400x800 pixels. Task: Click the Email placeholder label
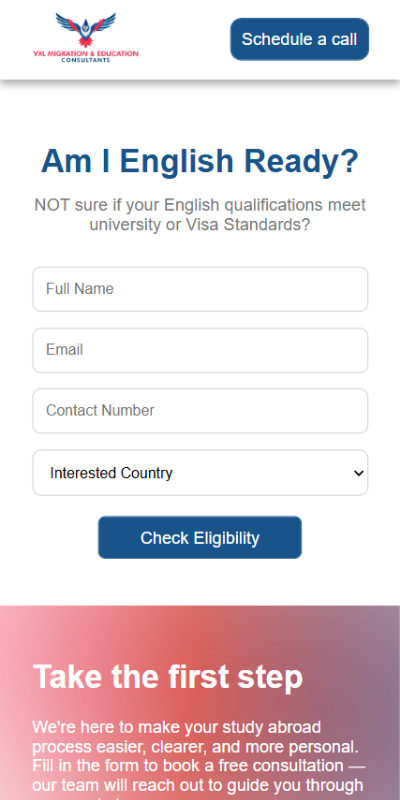[x=64, y=350]
